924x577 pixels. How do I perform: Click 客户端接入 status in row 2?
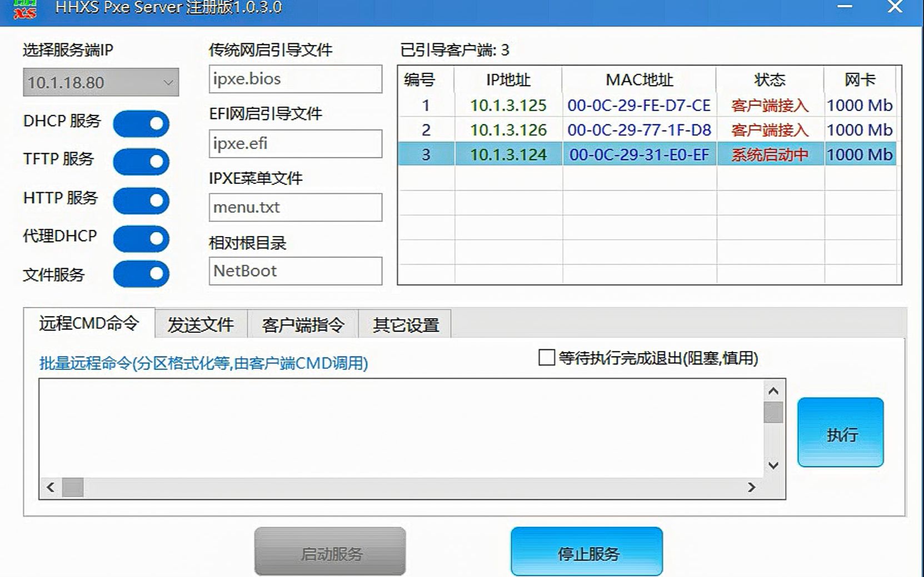[x=770, y=129]
